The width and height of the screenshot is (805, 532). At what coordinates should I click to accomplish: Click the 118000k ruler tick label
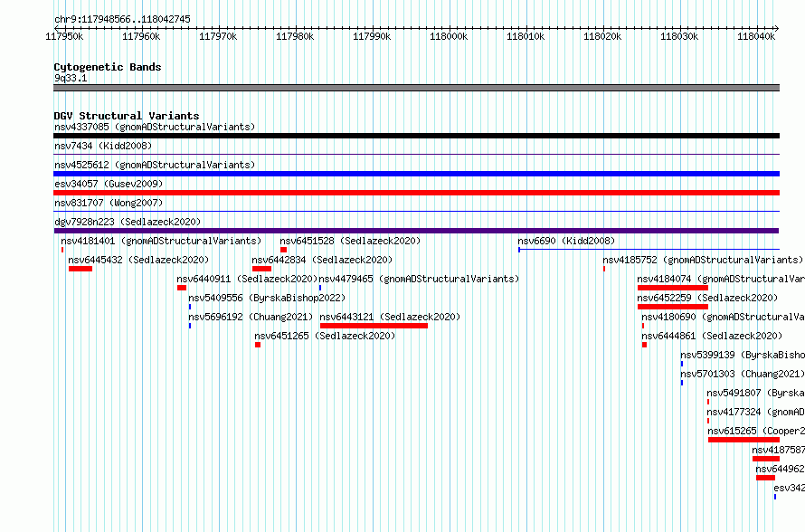[449, 36]
